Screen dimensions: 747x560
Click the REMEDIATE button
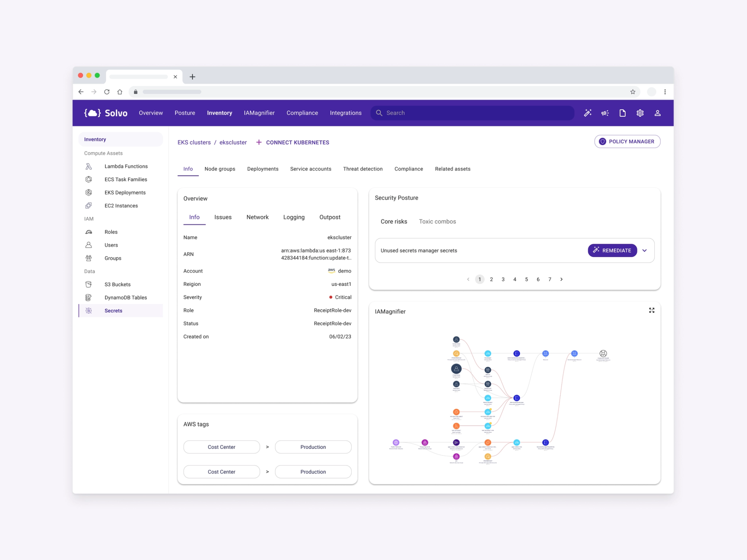point(612,250)
